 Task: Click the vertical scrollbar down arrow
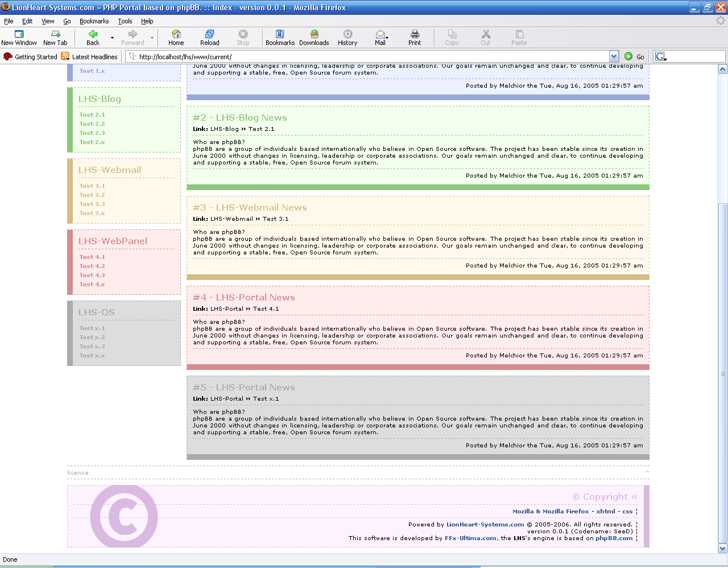point(723,549)
